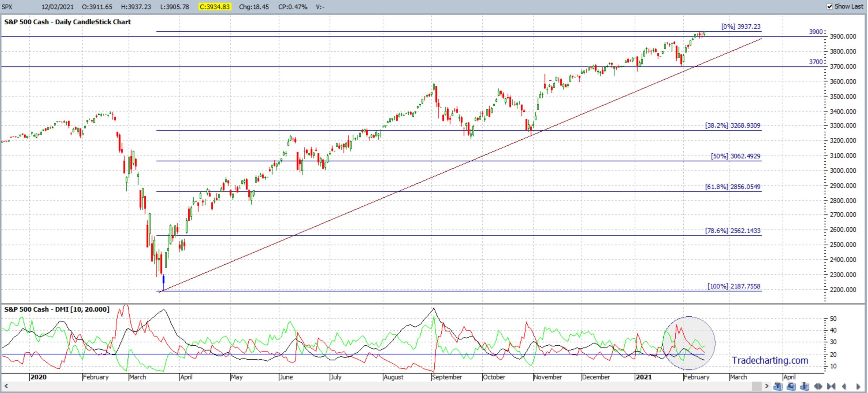Click the SPX symbol label

pos(7,7)
